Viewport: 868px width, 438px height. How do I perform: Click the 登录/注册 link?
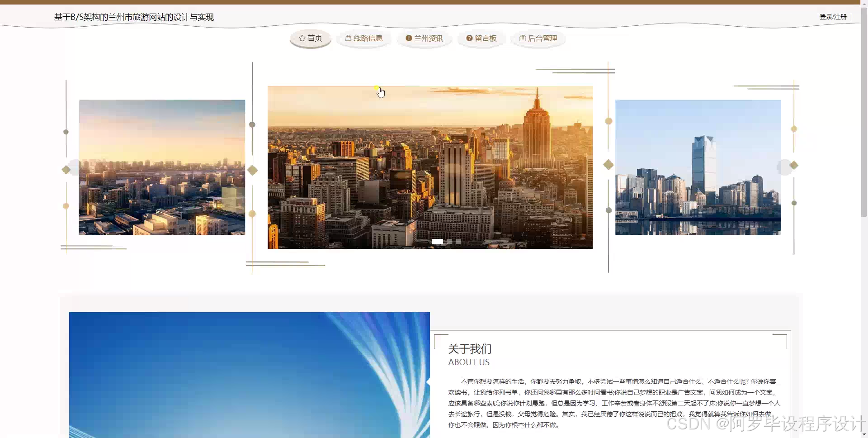[833, 17]
